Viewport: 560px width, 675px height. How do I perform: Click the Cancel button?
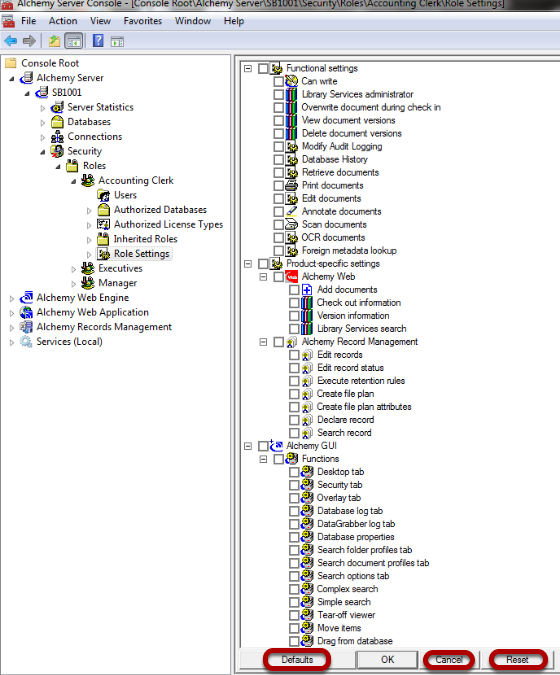click(449, 660)
